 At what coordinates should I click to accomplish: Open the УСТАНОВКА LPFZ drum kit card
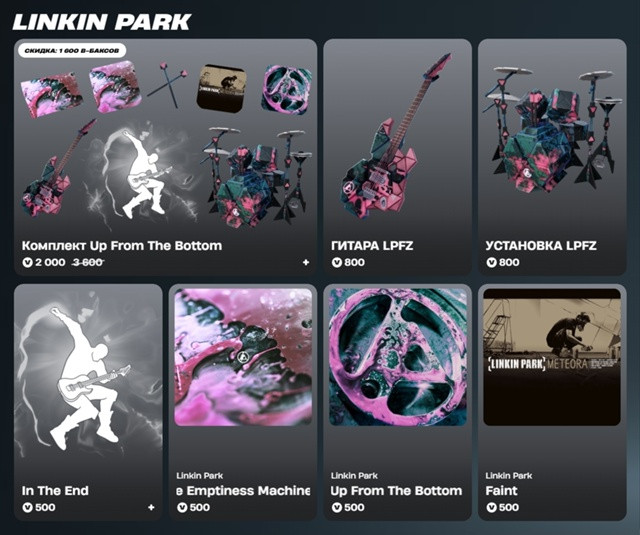[x=552, y=157]
